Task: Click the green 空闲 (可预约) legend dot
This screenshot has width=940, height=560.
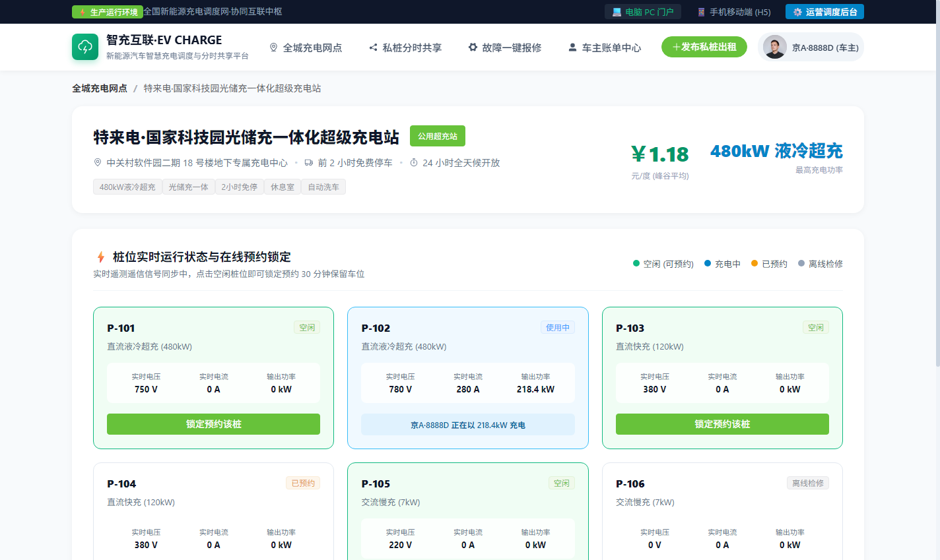Action: coord(636,263)
